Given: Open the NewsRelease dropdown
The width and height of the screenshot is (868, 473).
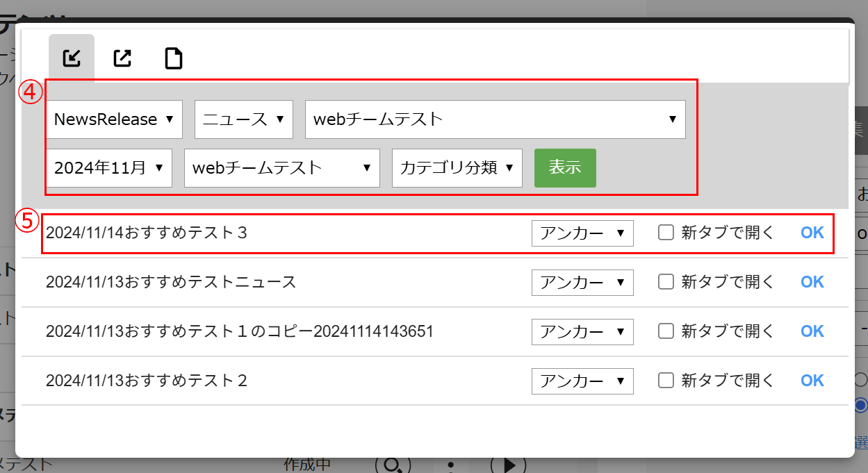Looking at the screenshot, I should (115, 119).
